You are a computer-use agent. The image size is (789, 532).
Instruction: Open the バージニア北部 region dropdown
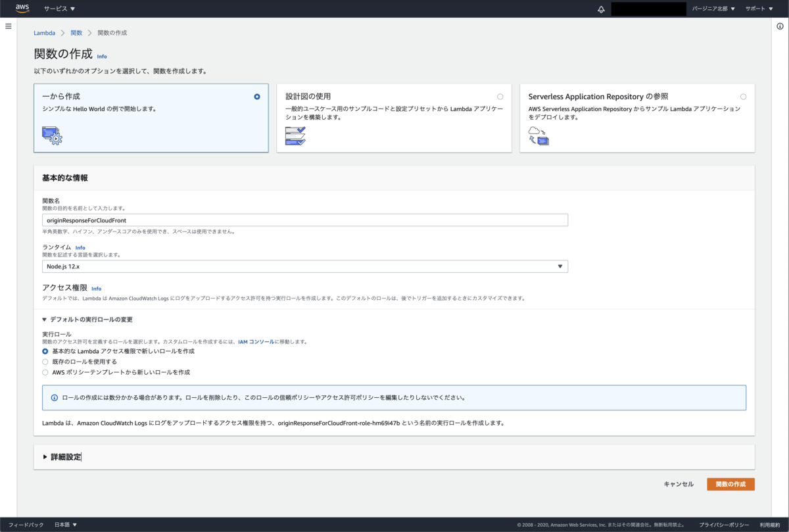coord(713,9)
